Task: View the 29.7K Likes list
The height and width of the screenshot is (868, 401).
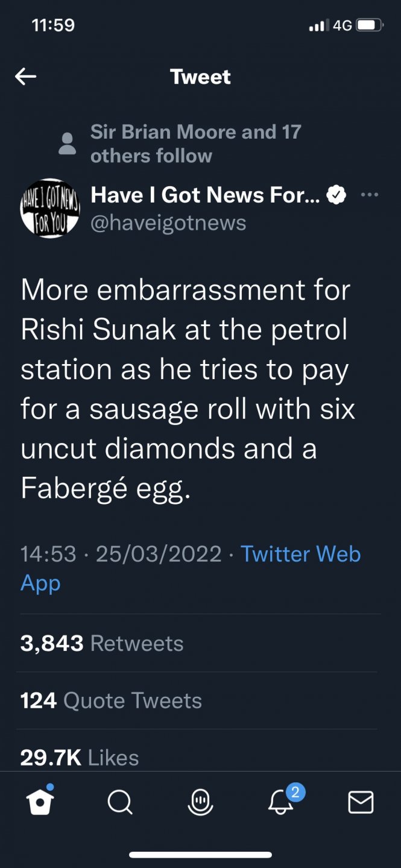Action: coord(80,757)
